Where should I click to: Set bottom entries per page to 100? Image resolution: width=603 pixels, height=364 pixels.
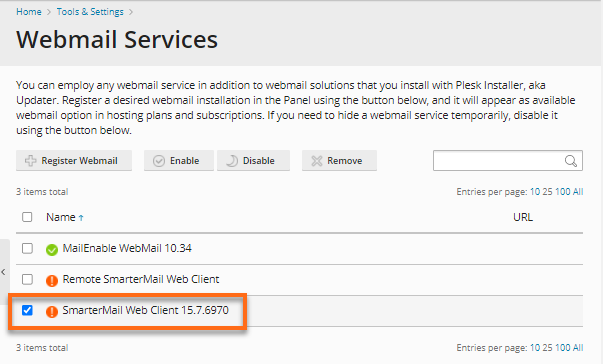563,347
